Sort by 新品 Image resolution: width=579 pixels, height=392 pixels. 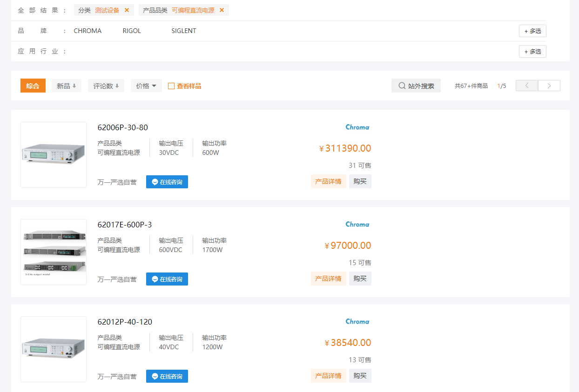(x=67, y=86)
